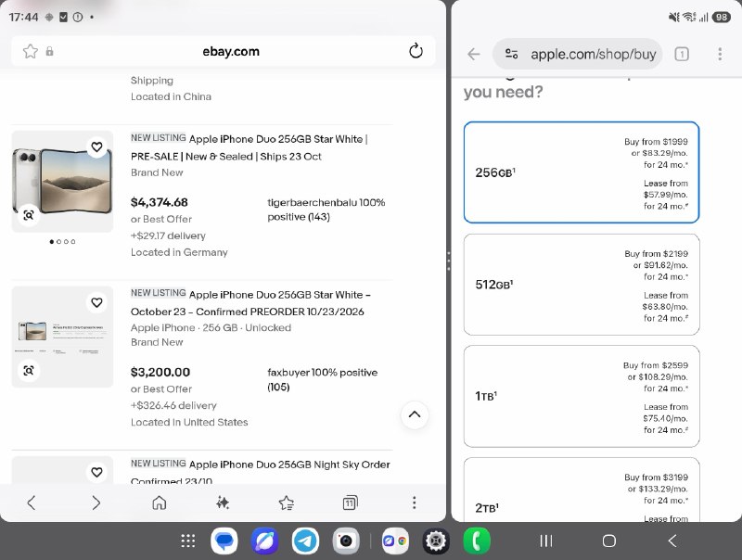The image size is (742, 560).
Task: Open Messages from the taskbar
Action: click(224, 541)
